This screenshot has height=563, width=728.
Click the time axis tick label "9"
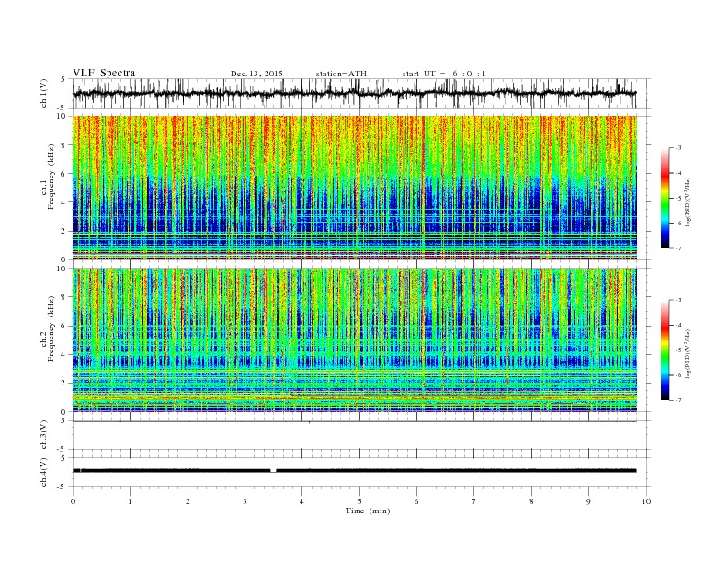588,501
